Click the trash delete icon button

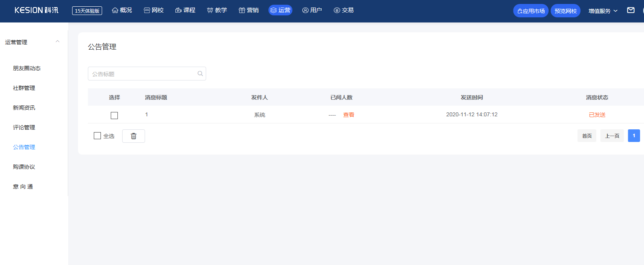pyautogui.click(x=134, y=136)
